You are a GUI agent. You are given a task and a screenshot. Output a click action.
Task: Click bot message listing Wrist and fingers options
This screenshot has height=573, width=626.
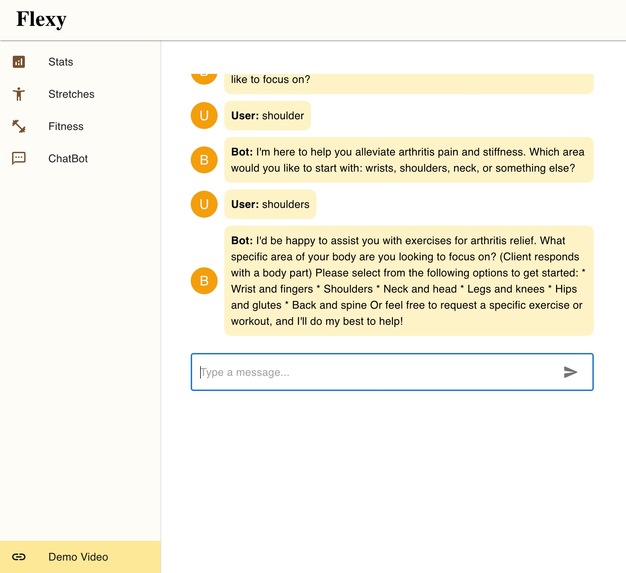pos(409,281)
